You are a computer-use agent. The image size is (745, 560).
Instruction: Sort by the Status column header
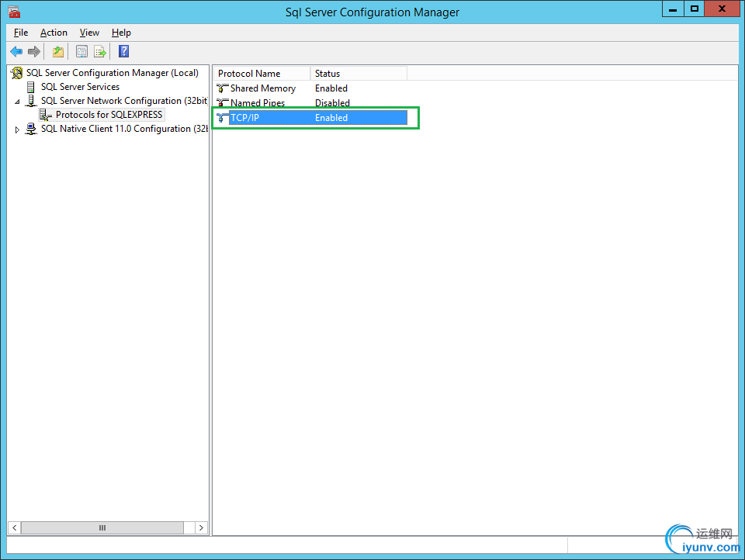(359, 74)
